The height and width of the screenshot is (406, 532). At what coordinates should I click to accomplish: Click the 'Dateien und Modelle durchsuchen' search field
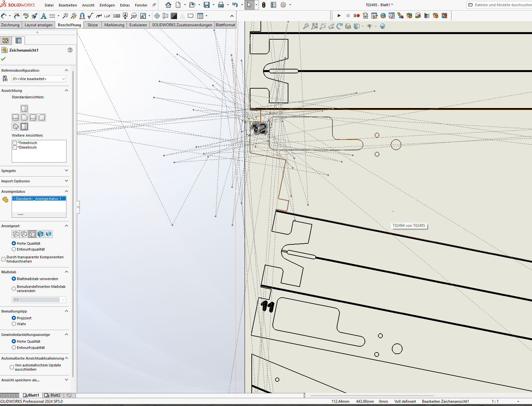pos(500,5)
